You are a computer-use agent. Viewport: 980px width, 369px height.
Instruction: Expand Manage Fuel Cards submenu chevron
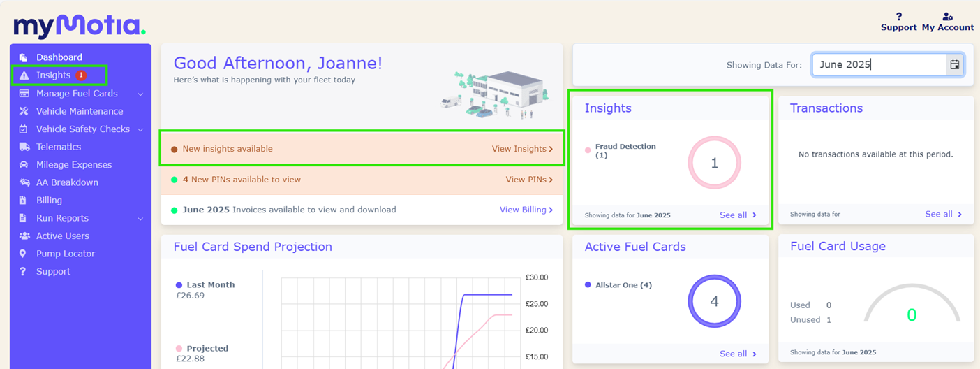click(140, 94)
